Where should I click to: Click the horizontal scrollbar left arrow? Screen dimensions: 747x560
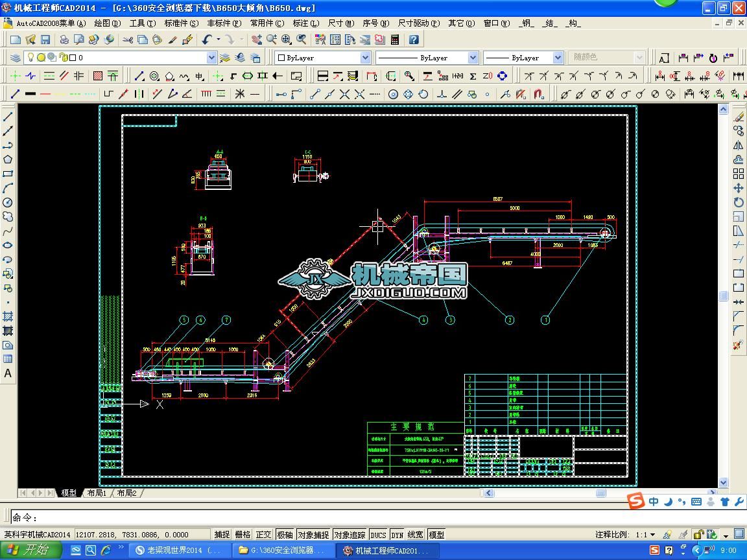(489, 493)
